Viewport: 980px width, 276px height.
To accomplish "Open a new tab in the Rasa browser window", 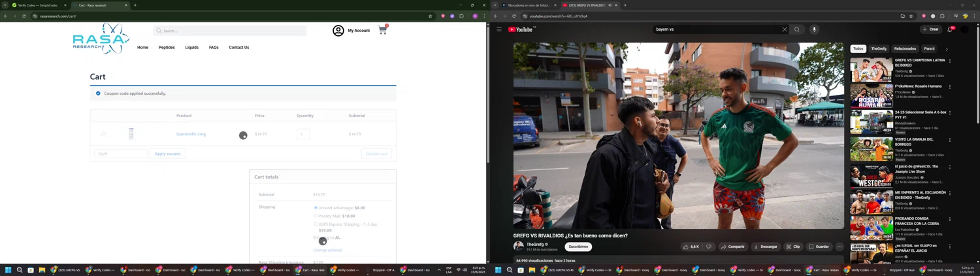I will [135, 5].
